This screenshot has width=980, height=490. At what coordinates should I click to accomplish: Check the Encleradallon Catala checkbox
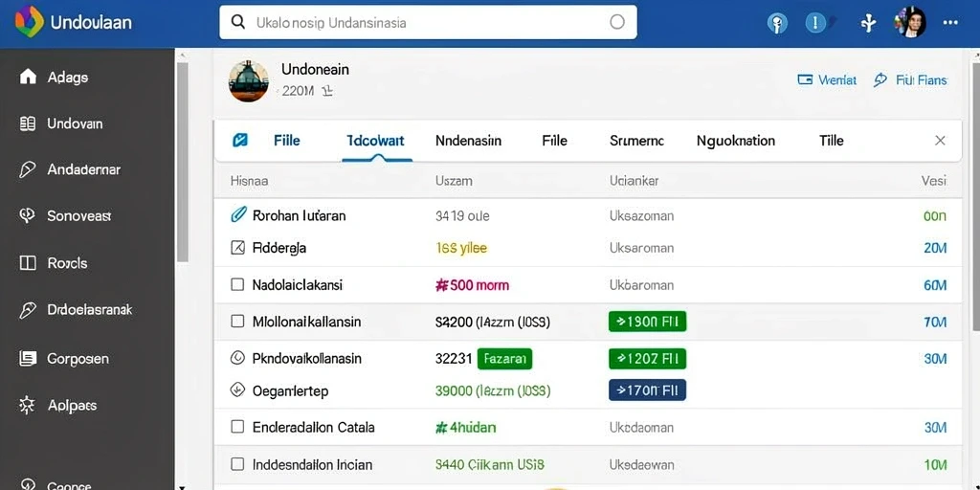pos(237,427)
